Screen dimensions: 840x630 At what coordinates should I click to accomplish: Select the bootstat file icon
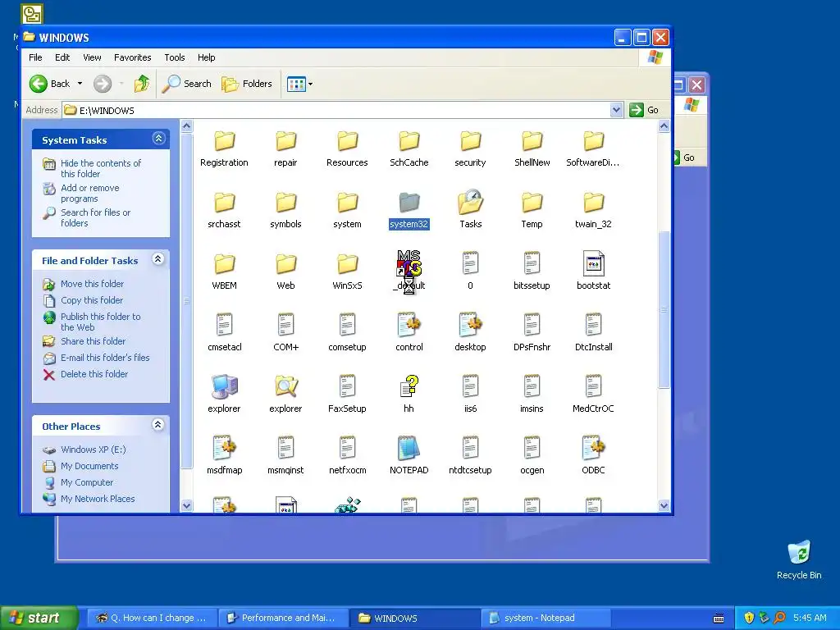coord(594,264)
